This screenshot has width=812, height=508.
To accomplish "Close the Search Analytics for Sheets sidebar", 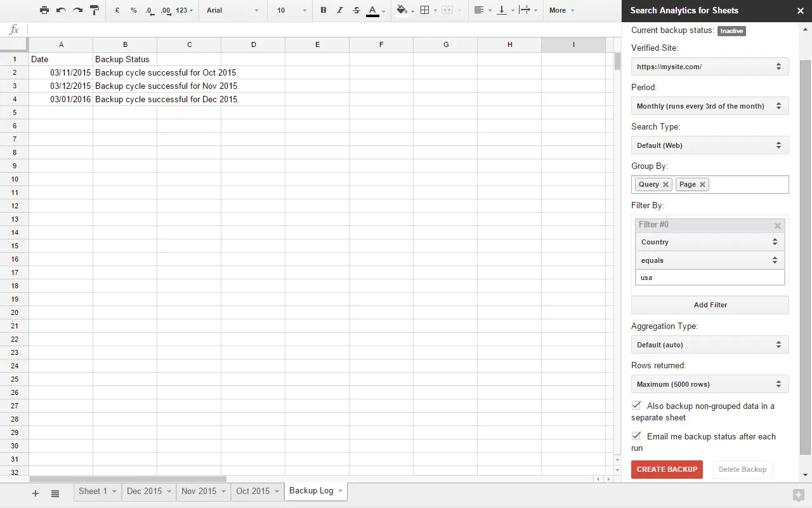I will [800, 11].
